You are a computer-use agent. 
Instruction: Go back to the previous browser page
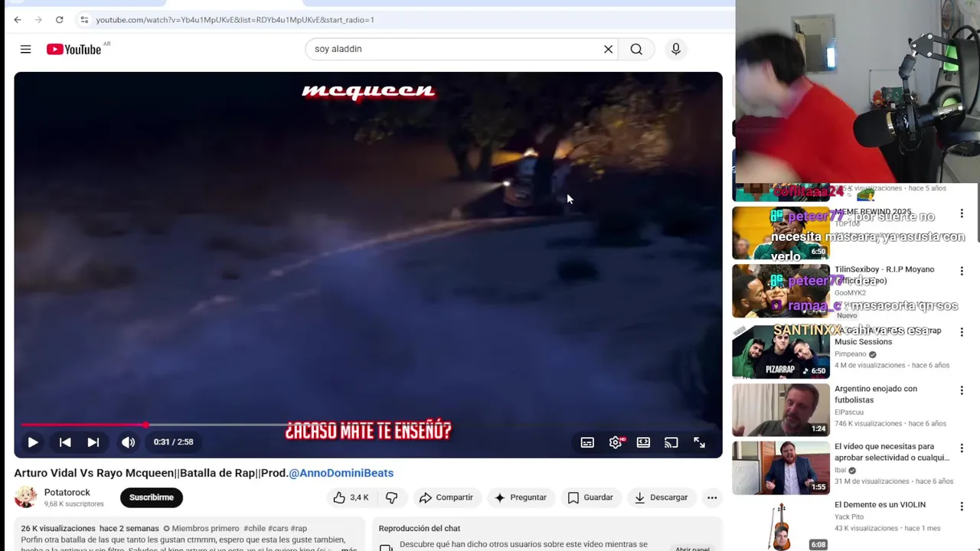pyautogui.click(x=18, y=20)
